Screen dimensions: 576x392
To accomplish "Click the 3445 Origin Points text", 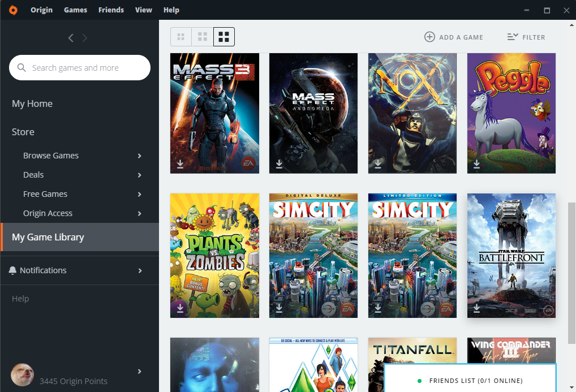I will tap(74, 381).
